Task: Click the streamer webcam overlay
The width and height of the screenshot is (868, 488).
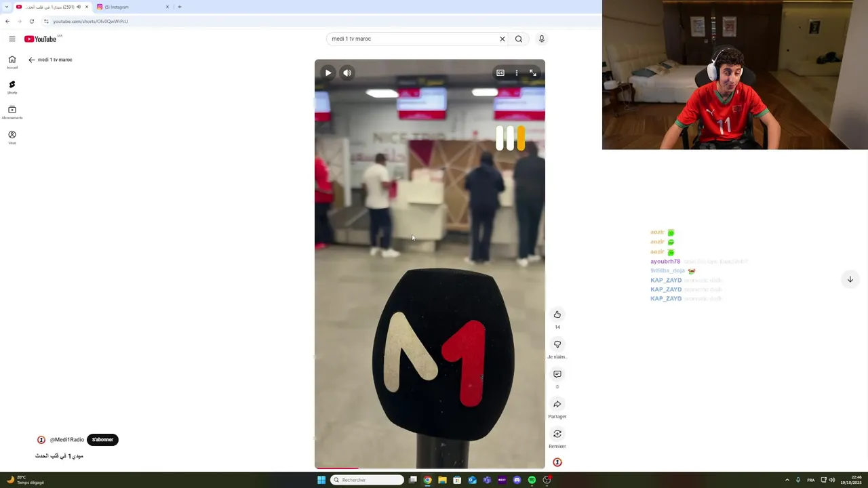Action: click(x=735, y=75)
